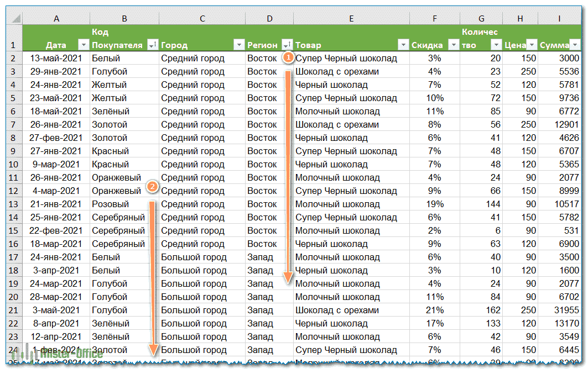Select the cell containing sum 31955
Screen dimensions: 588x374
pyautogui.click(x=560, y=310)
